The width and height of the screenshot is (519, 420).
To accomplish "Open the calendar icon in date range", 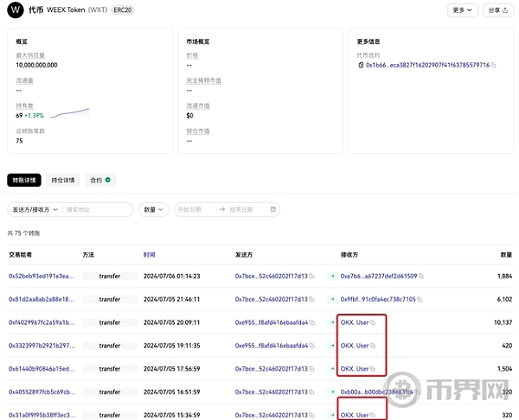I will (x=273, y=209).
